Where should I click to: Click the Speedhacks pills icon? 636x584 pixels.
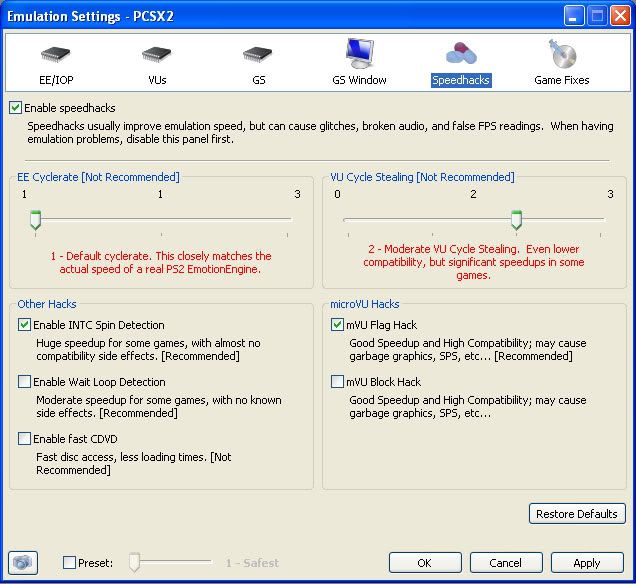(461, 53)
